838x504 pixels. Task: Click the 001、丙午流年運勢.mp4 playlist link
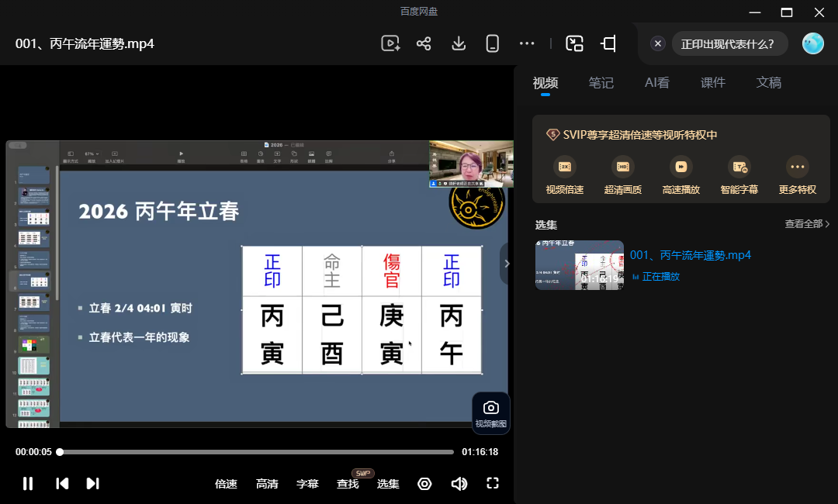coord(690,255)
